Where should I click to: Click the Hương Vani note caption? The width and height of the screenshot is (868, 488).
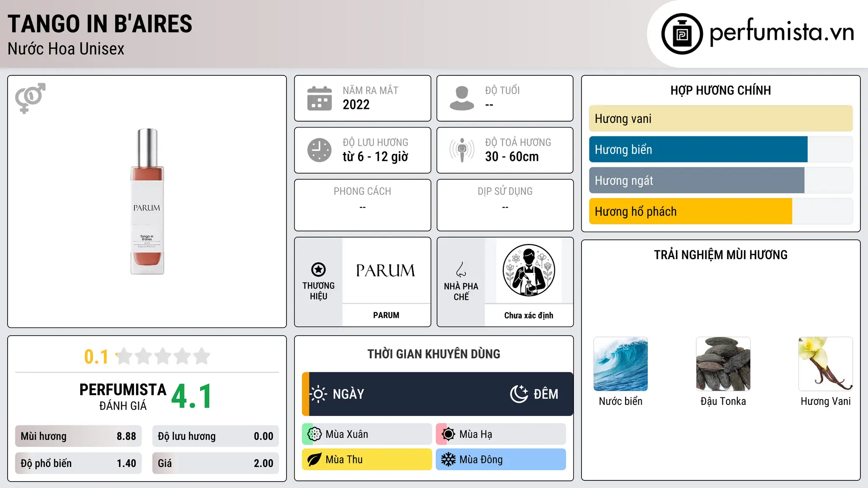(826, 401)
